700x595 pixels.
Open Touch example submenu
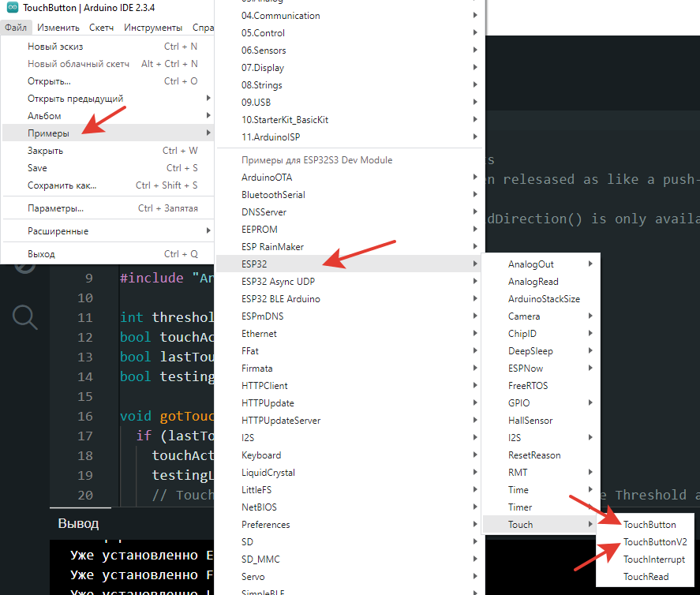tap(541, 525)
